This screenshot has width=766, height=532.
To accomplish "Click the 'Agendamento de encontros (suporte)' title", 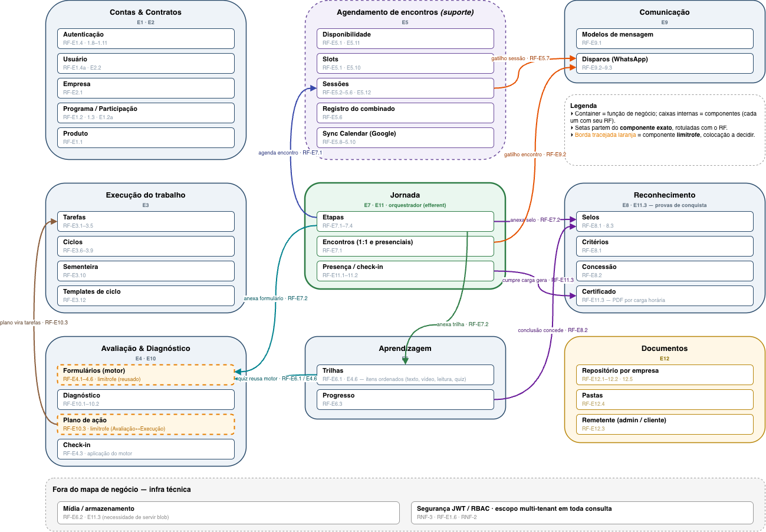I will pyautogui.click(x=405, y=12).
